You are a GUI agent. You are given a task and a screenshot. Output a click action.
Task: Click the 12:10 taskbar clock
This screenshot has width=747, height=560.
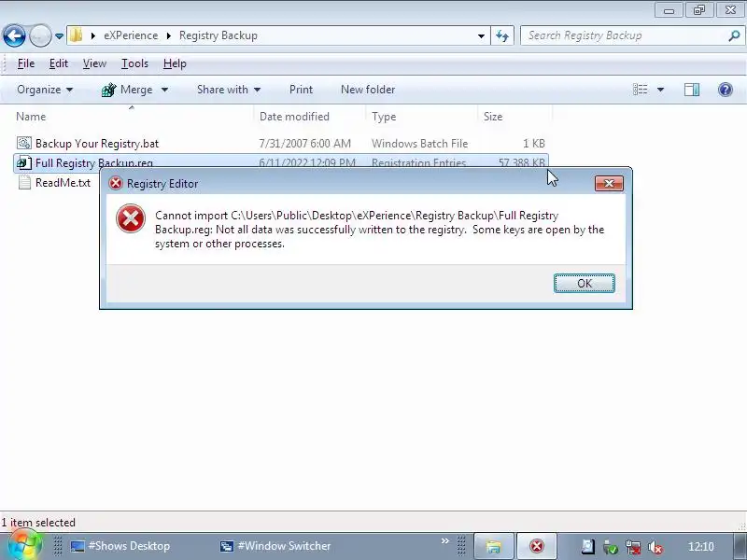tap(701, 547)
